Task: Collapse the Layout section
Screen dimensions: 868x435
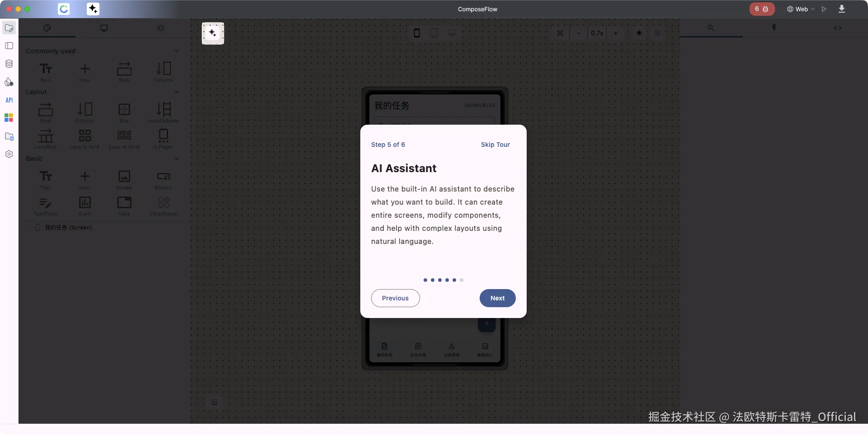Action: [x=176, y=92]
